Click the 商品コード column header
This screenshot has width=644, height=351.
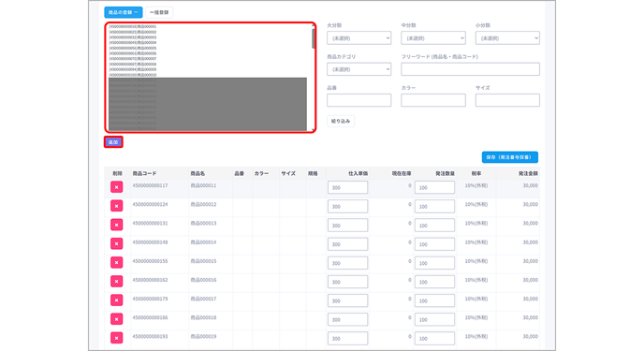coord(144,174)
